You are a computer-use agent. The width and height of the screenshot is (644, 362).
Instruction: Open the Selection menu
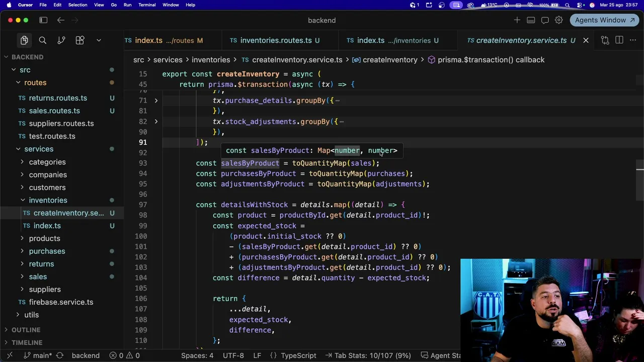[x=77, y=5]
